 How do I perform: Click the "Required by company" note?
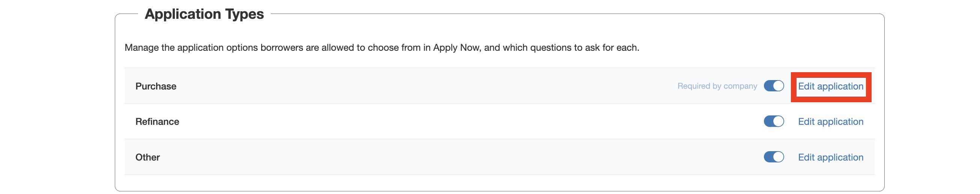(717, 86)
